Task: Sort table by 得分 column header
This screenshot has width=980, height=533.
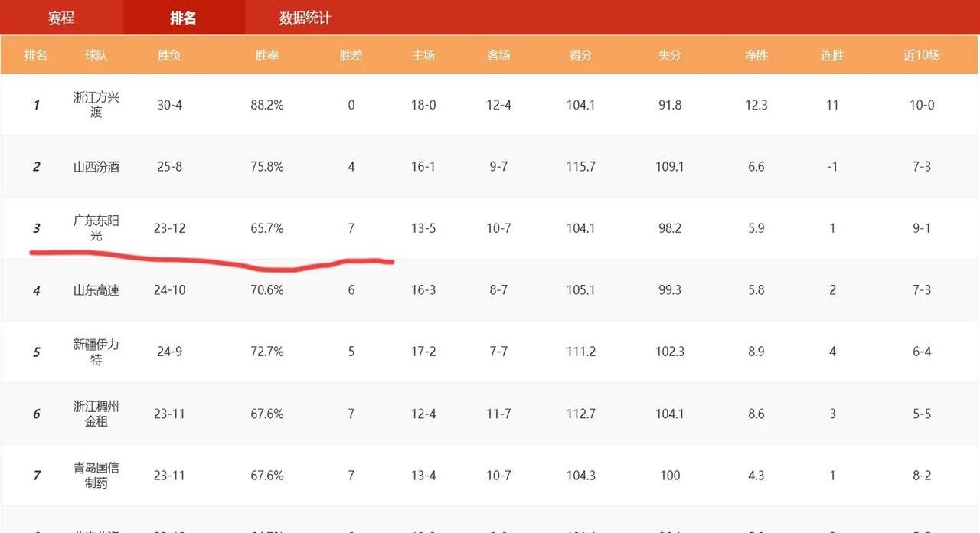Action: (580, 54)
